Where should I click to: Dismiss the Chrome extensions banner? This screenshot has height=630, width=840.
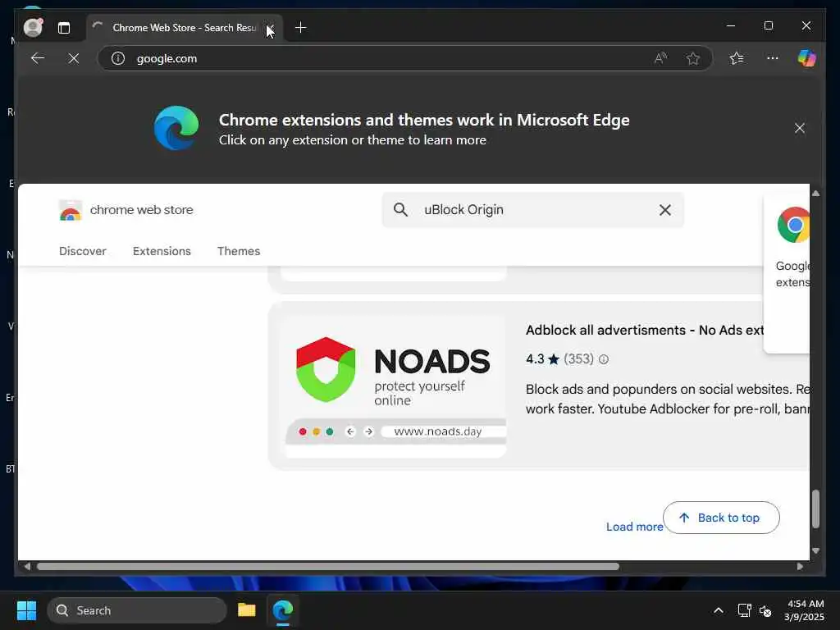coord(799,128)
